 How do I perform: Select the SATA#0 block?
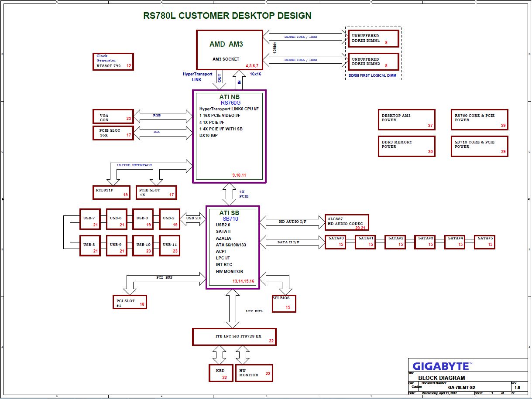coord(335,242)
